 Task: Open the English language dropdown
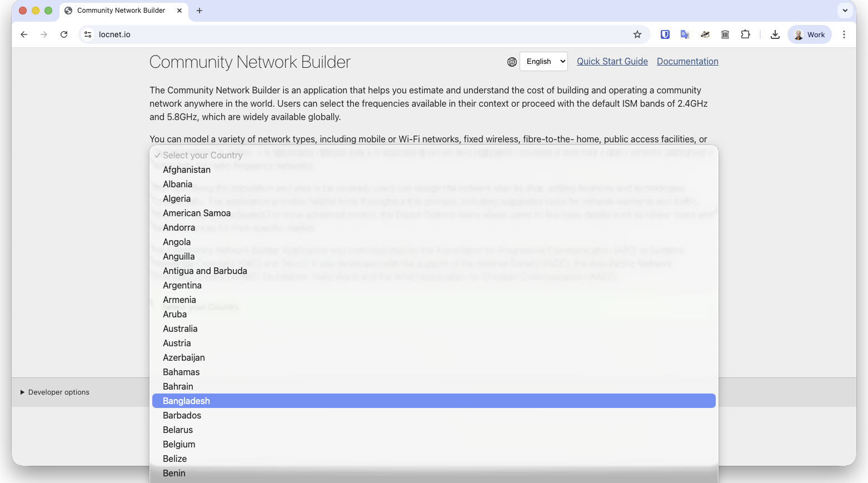[543, 62]
